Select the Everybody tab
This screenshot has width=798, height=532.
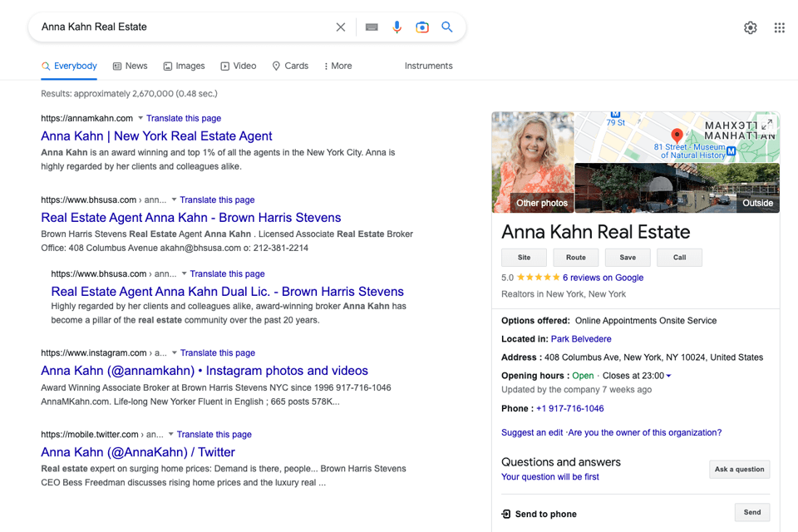coord(69,66)
